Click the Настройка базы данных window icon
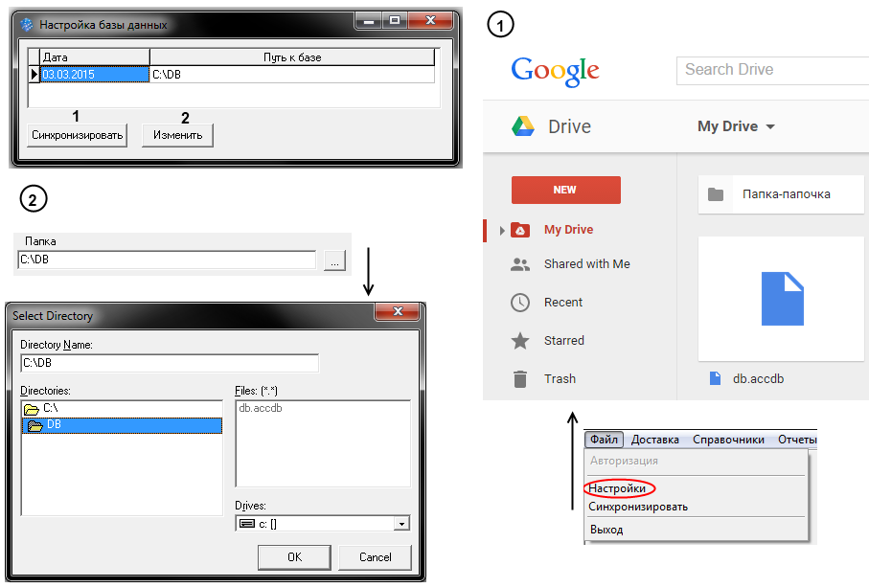869x588 pixels. pyautogui.click(x=27, y=25)
